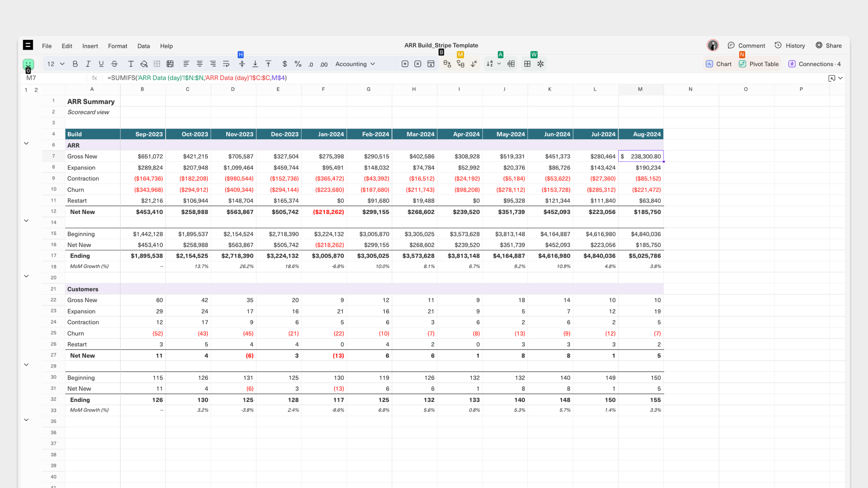Center align text horizontally
Screen dimensions: 868x488
[199, 64]
